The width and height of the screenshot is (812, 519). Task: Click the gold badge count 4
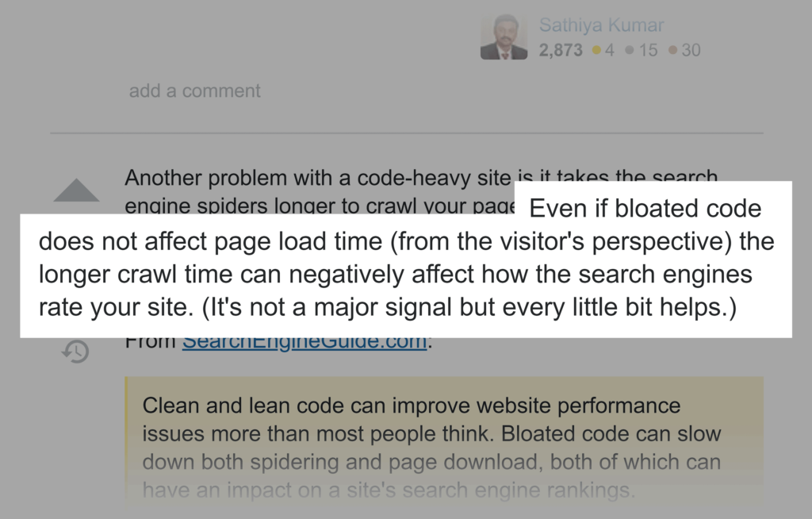(610, 50)
